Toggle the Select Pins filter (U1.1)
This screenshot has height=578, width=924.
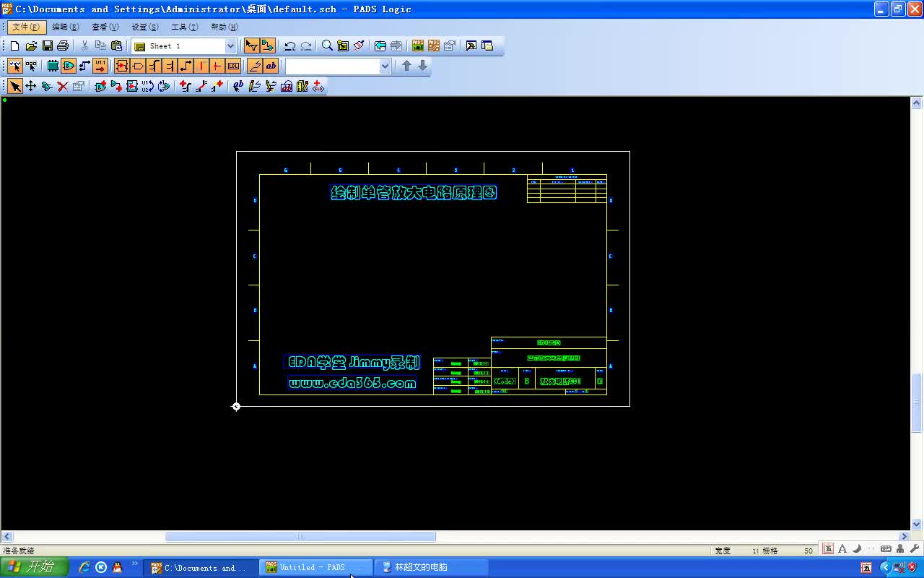pyautogui.click(x=100, y=66)
